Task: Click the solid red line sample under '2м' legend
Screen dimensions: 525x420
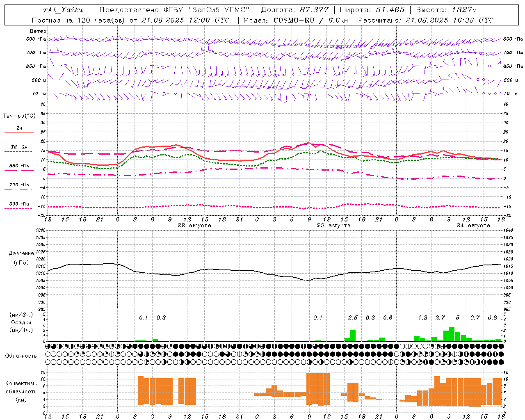Action: (x=19, y=133)
